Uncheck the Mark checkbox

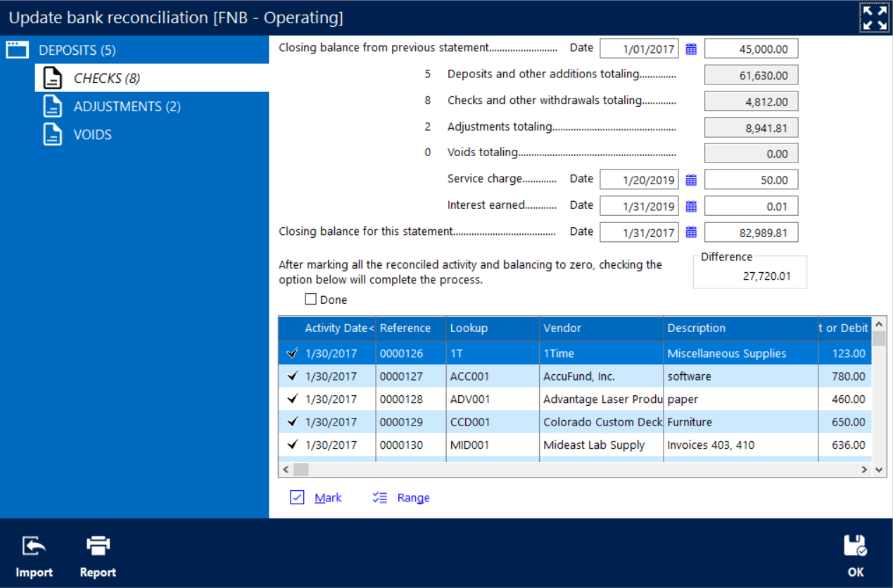[x=297, y=497]
